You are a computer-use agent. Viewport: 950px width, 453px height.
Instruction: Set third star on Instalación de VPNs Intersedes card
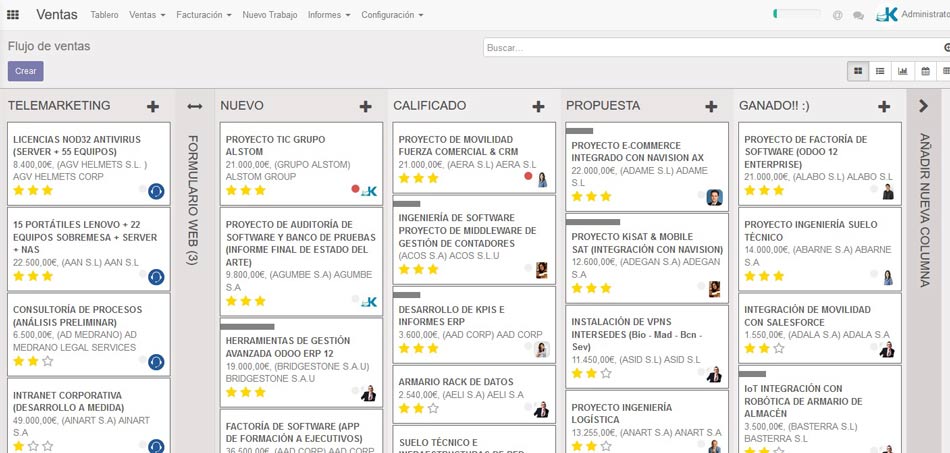pyautogui.click(x=605, y=374)
